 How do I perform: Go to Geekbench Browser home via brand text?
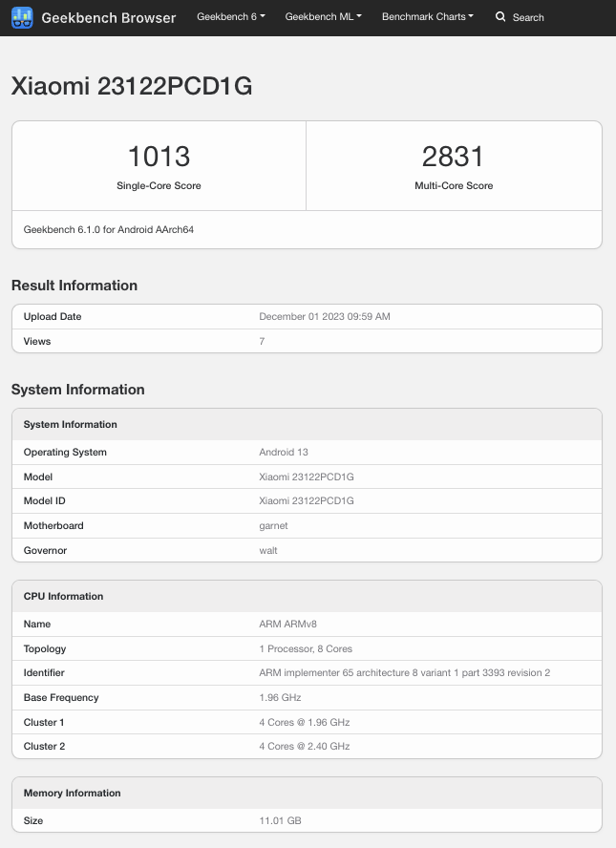(108, 17)
